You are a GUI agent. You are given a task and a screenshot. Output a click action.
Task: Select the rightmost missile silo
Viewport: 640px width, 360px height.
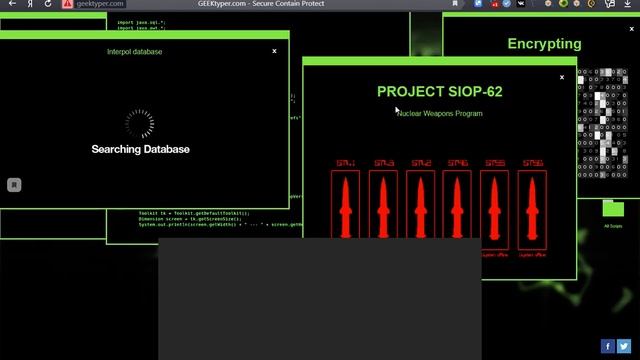tap(532, 210)
